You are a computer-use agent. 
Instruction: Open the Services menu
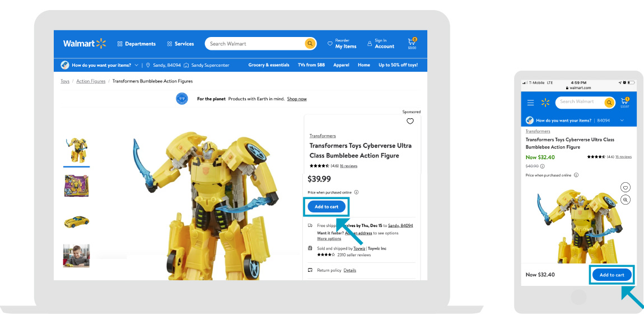pyautogui.click(x=180, y=44)
